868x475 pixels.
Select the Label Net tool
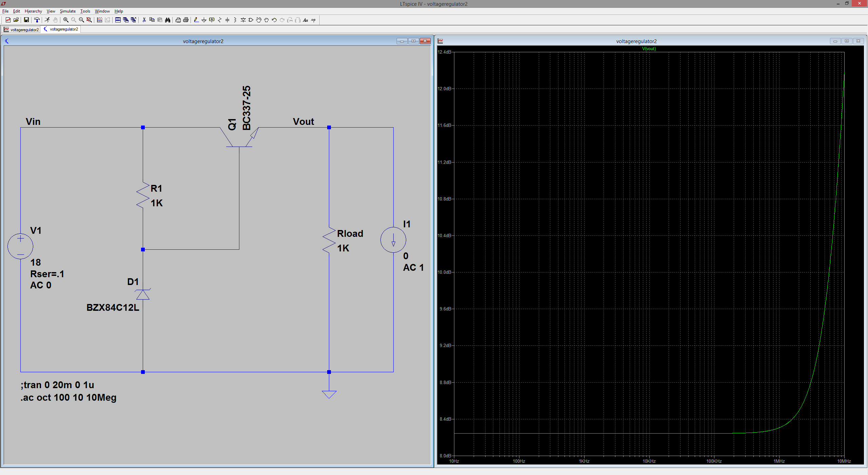click(x=212, y=20)
